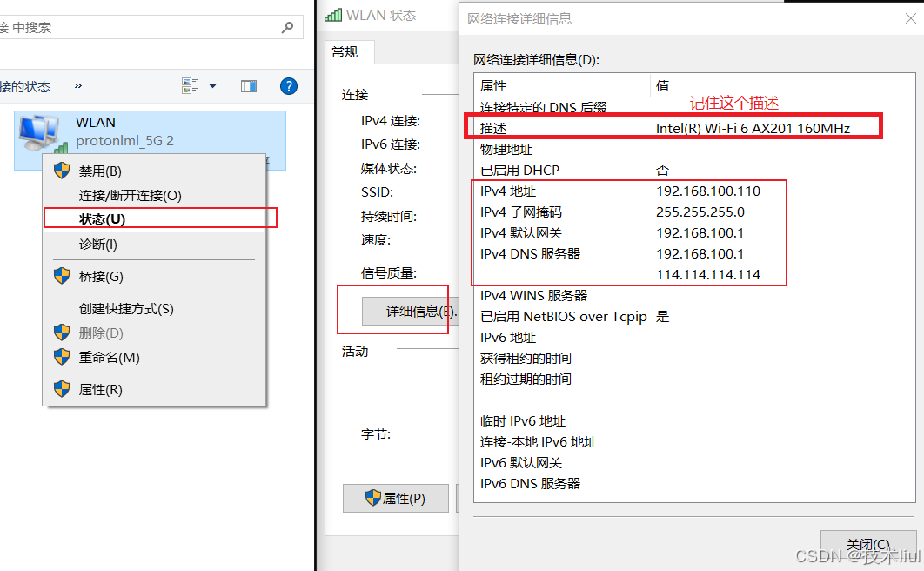Click the protonlml_5G 2 network name
This screenshot has width=924, height=571.
click(124, 141)
